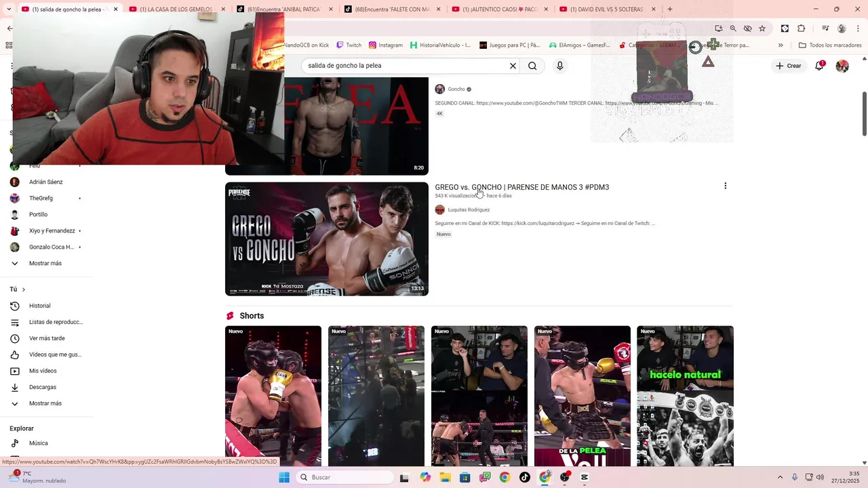
Task: Open GREGO vs. GONCHO video title
Action: click(522, 187)
